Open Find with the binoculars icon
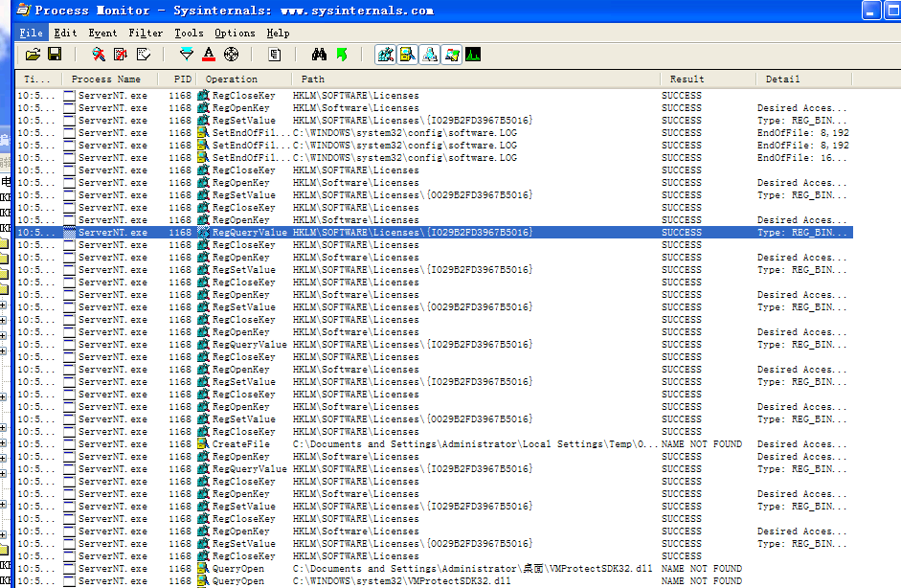The height and width of the screenshot is (588, 901). point(319,55)
